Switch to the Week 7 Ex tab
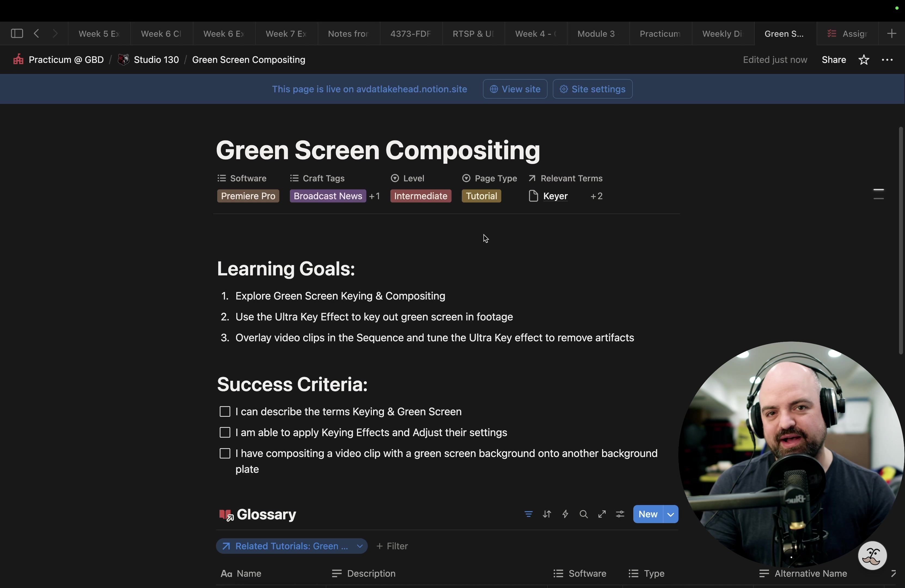 click(x=286, y=33)
